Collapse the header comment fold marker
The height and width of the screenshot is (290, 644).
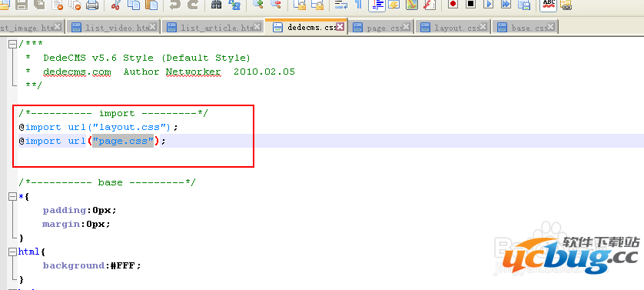coord(13,44)
